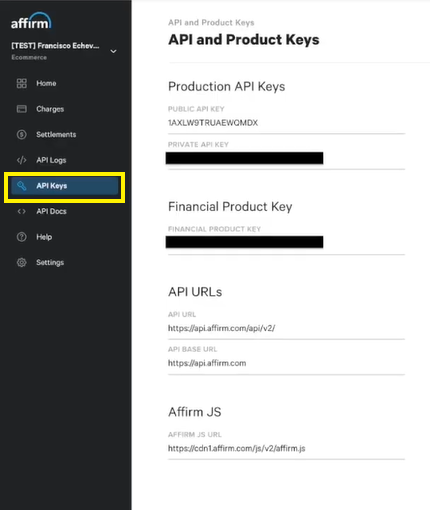Click the Home grid icon in sidebar
This screenshot has height=510, width=430.
point(22,83)
